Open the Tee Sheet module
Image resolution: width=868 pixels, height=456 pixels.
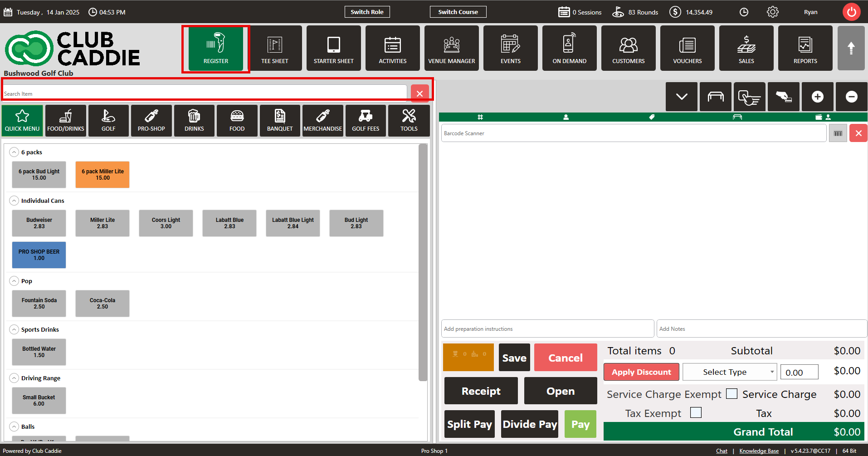[275, 48]
